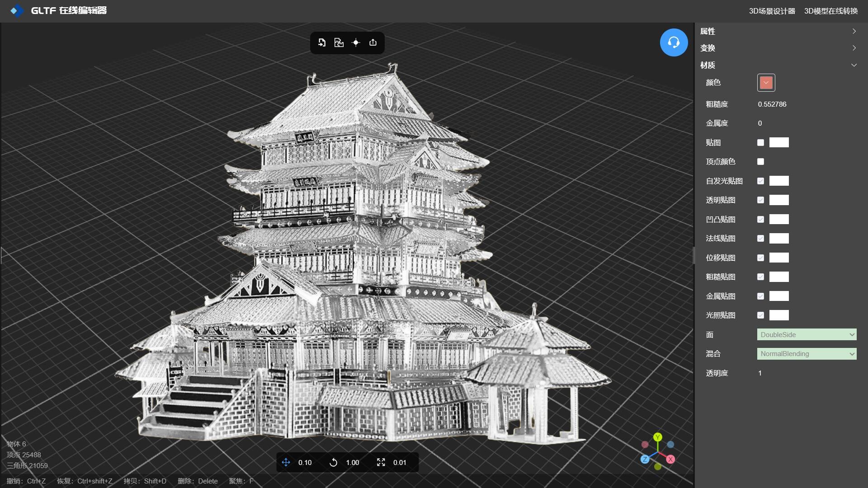868x488 pixels.
Task: Open the NormalBlending dropdown
Action: point(807,354)
